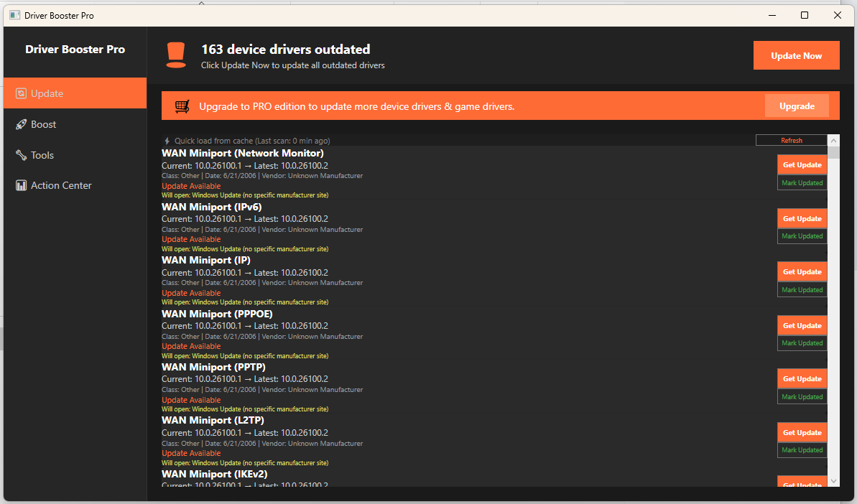
Task: Select the "WAN Miniport (PPPOE)" driver name
Action: [217, 314]
